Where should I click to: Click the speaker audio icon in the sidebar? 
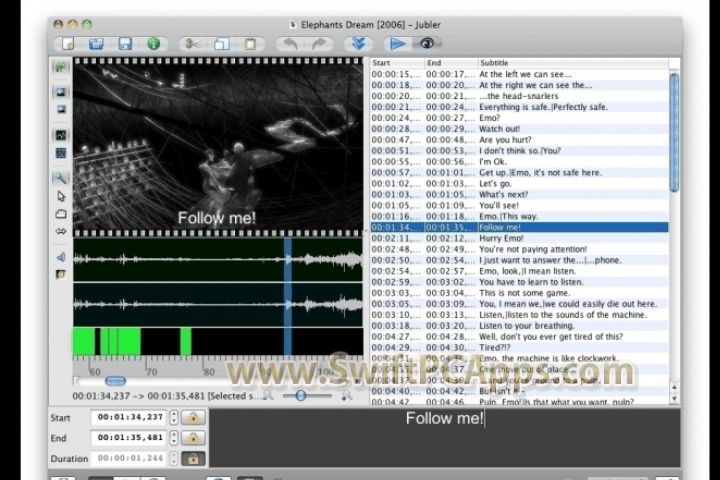[61, 257]
